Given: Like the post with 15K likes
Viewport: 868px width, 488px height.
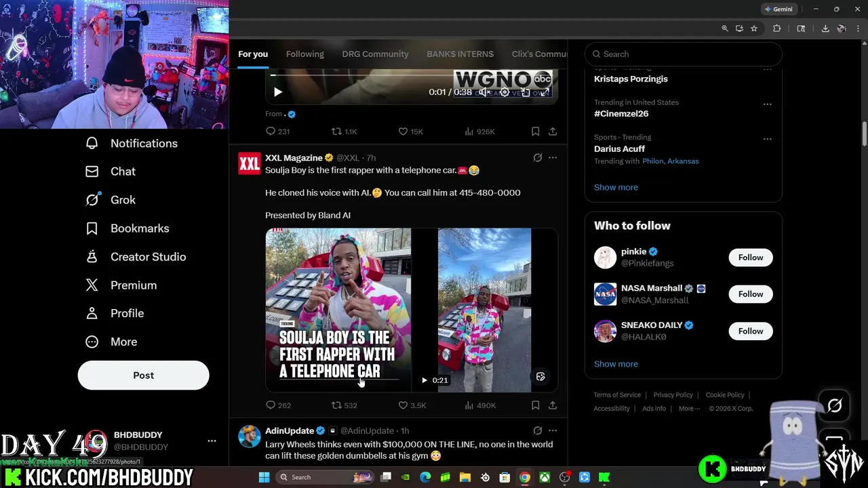Looking at the screenshot, I should point(410,131).
